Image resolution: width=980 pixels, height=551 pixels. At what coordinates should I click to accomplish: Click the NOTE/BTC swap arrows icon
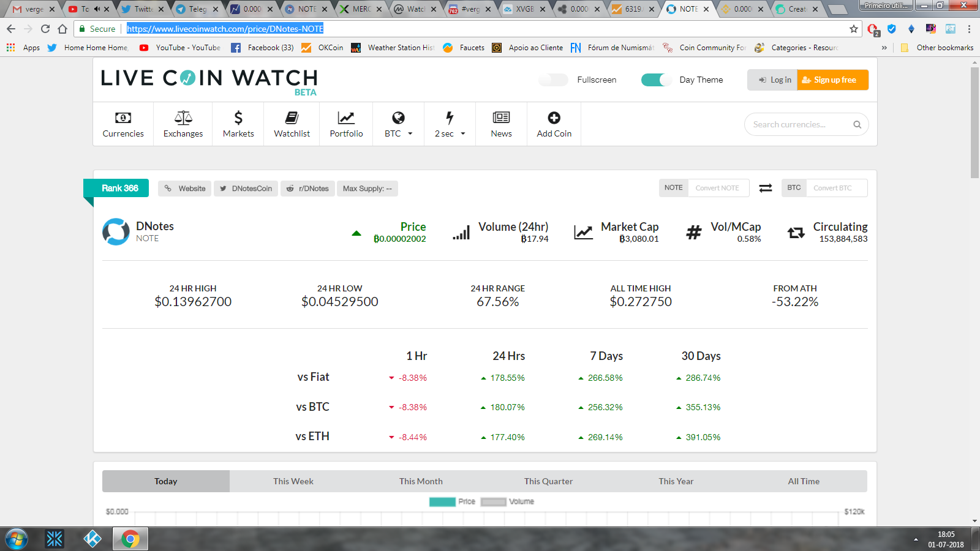(766, 188)
